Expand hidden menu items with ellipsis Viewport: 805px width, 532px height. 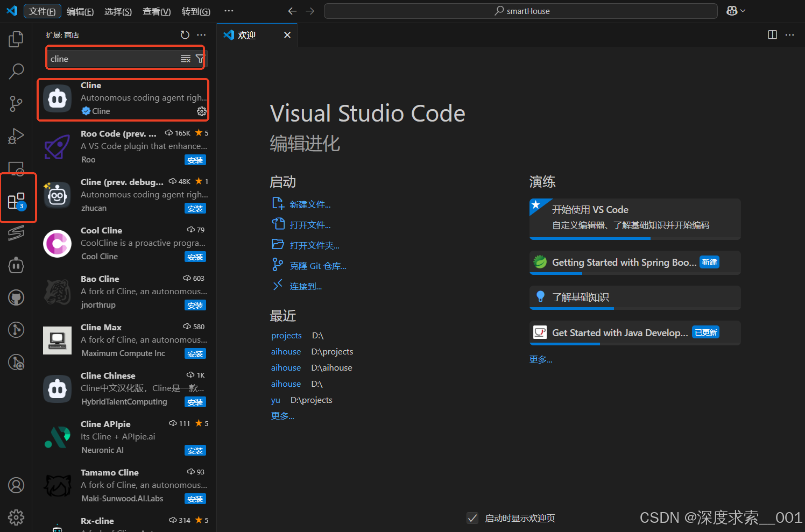[229, 11]
